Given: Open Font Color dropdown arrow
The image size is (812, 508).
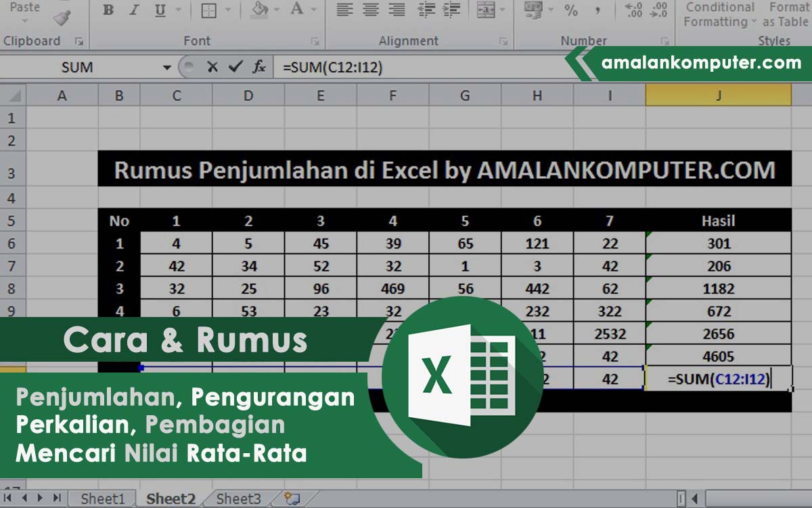Looking at the screenshot, I should (x=315, y=10).
